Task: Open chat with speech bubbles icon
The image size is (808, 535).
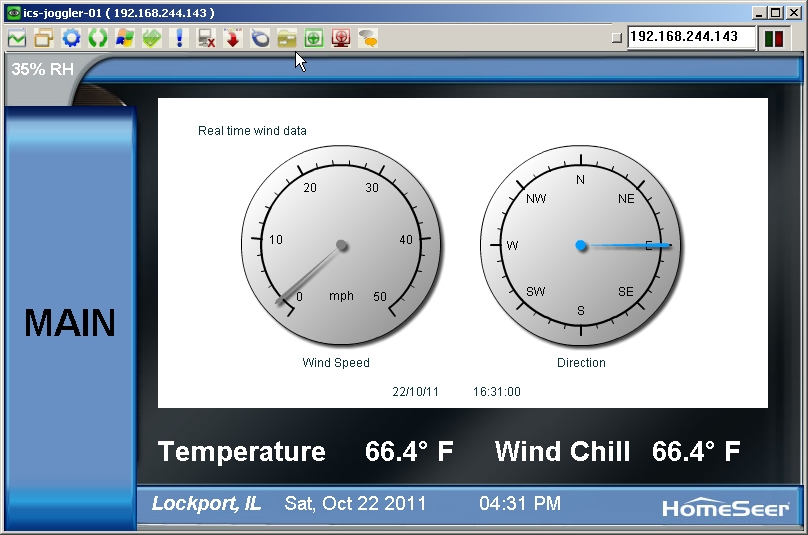Action: click(368, 38)
